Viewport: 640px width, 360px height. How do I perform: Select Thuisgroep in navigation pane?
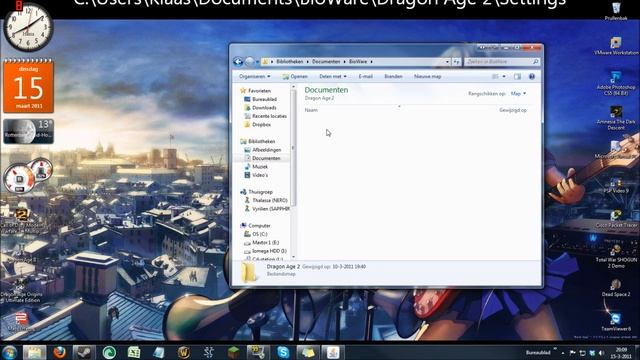click(256, 192)
